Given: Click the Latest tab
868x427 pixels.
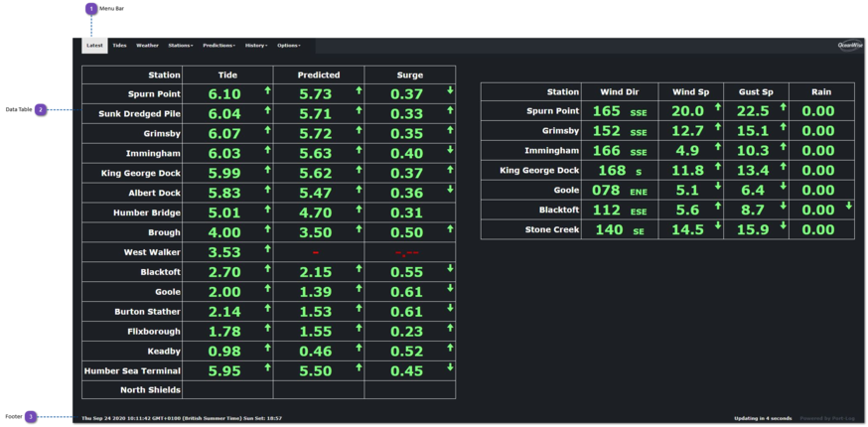Looking at the screenshot, I should point(94,46).
